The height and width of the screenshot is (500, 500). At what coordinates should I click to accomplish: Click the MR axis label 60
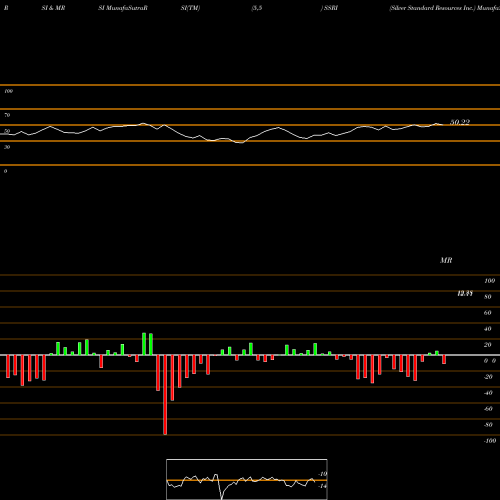[488, 313]
